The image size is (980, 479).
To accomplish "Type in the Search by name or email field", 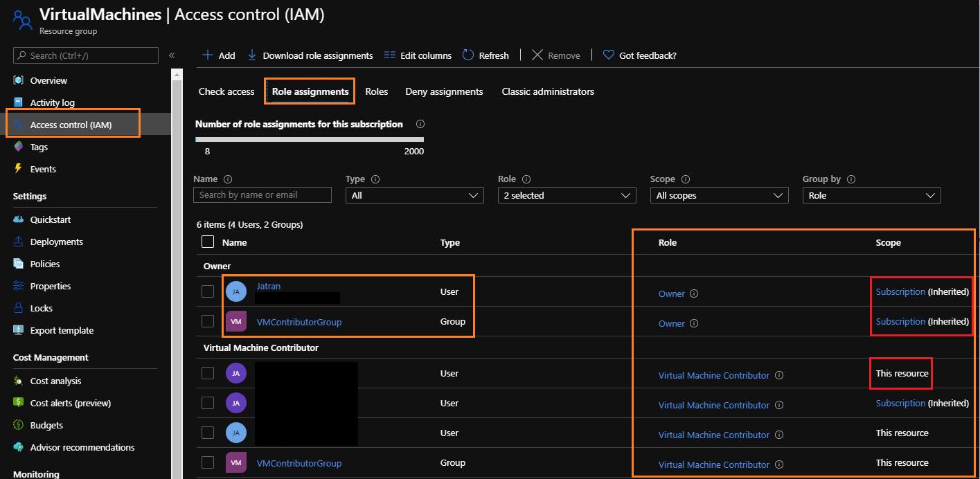I will pyautogui.click(x=262, y=195).
